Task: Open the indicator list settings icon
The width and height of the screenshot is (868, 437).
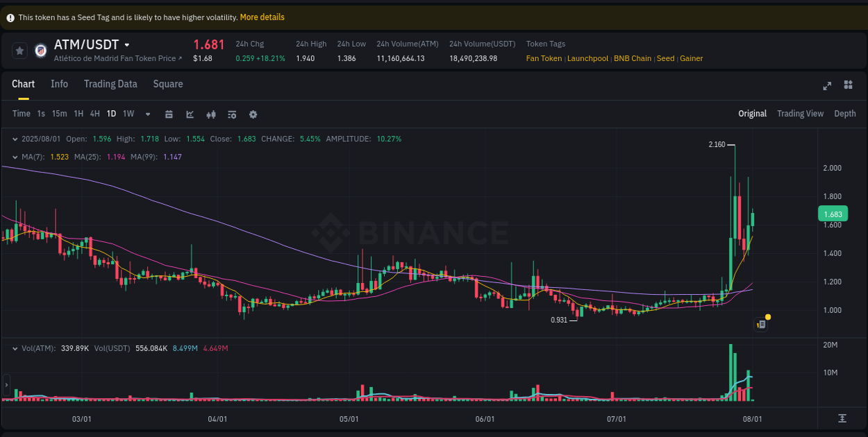Action: [x=232, y=114]
